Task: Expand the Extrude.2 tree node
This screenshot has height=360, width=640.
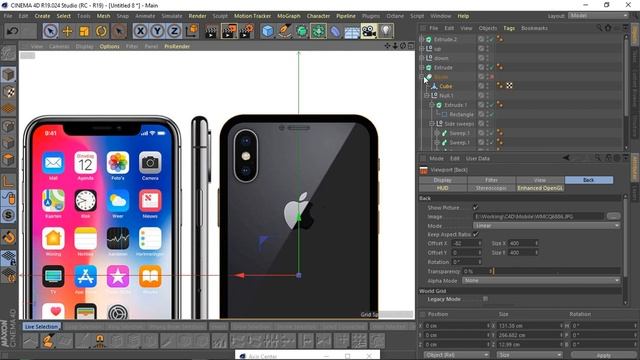Action: (x=422, y=40)
